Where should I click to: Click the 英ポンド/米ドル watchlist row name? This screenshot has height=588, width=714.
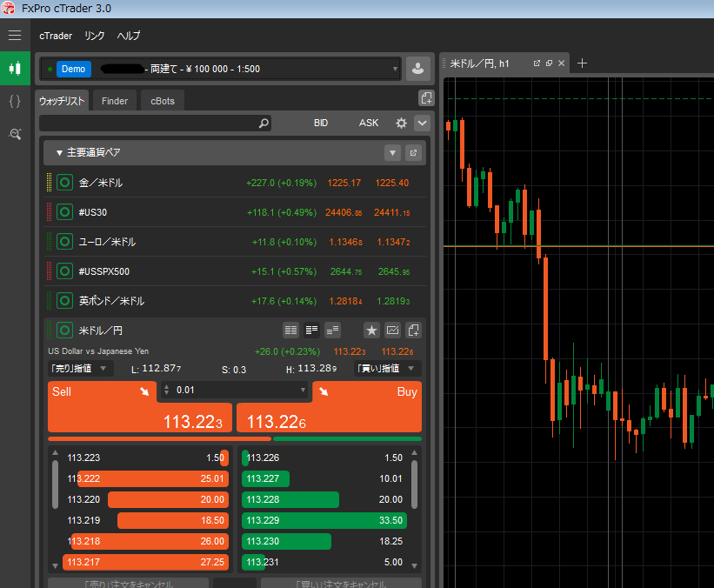[x=111, y=301]
